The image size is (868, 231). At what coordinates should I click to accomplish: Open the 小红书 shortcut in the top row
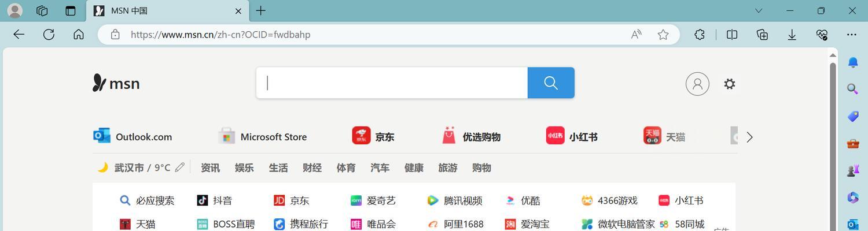pos(572,136)
